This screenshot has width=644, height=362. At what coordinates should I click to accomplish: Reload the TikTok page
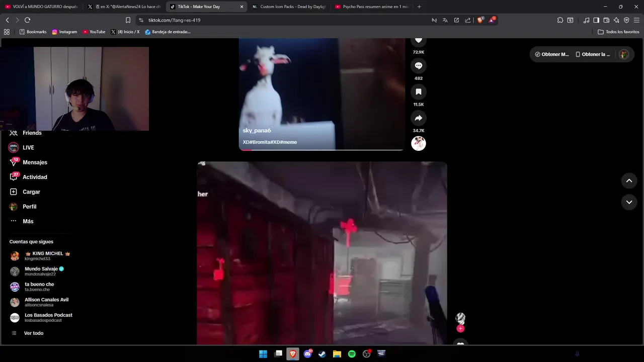coord(27,20)
